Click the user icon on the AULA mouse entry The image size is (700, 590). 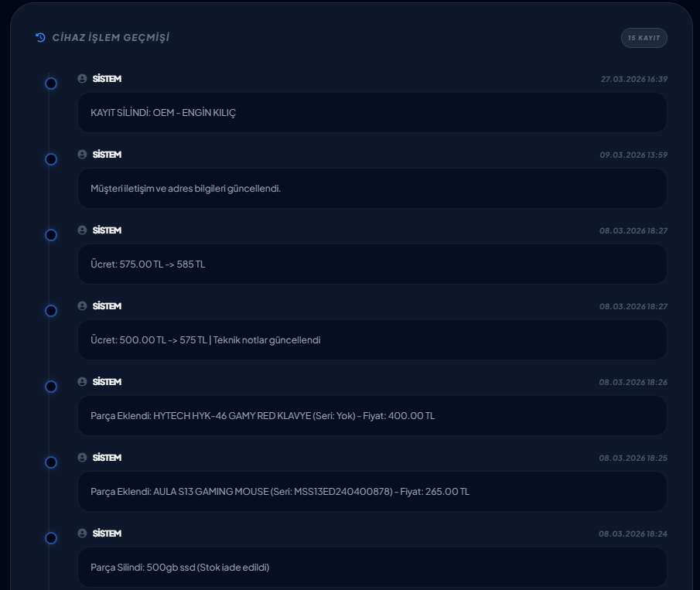[x=82, y=457]
